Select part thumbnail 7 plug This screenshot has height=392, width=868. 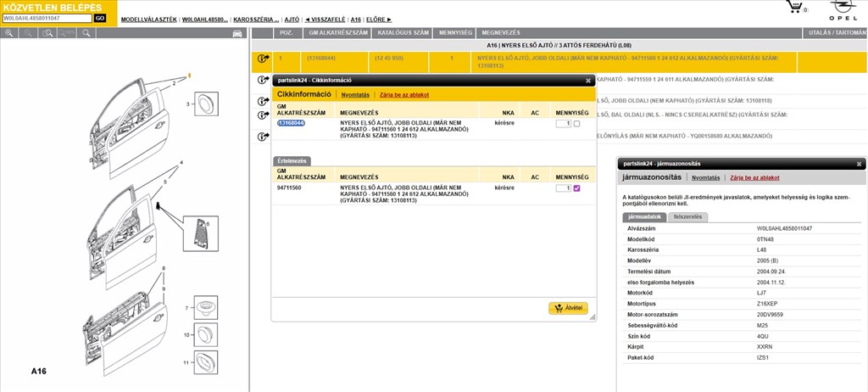click(205, 308)
